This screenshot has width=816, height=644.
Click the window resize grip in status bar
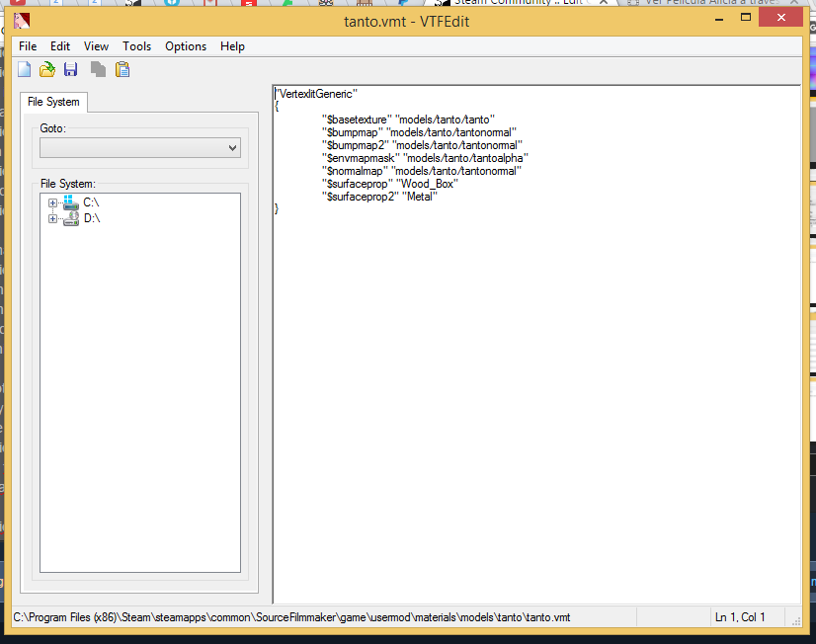tap(795, 621)
